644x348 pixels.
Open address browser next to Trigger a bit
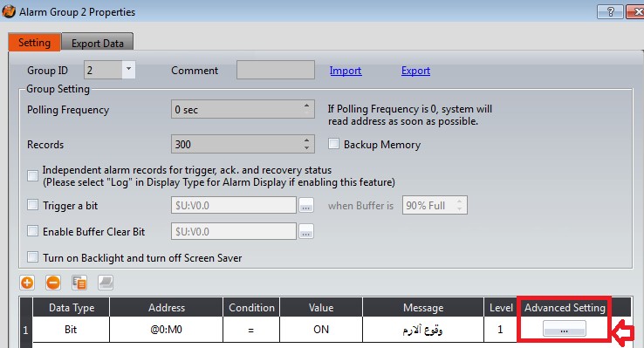[305, 205]
